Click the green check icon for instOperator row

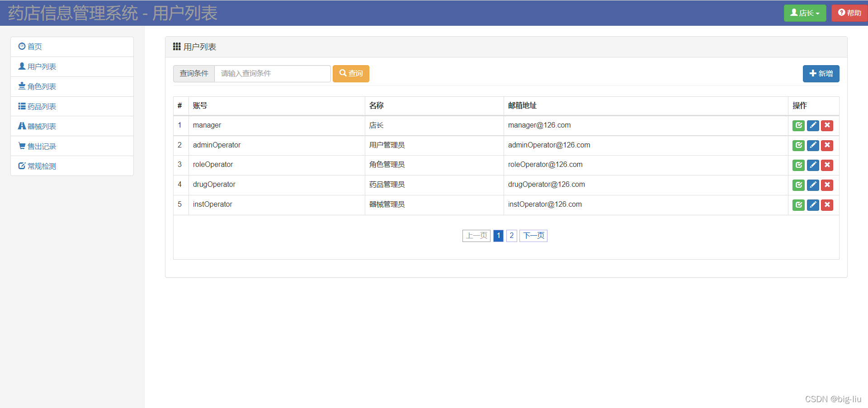[798, 205]
